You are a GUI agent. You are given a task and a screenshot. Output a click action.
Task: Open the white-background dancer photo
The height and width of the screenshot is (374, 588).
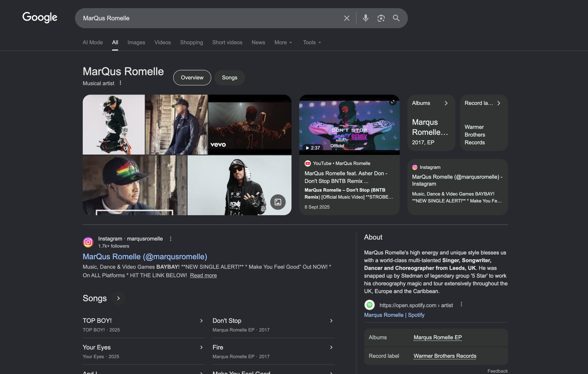pyautogui.click(x=114, y=124)
